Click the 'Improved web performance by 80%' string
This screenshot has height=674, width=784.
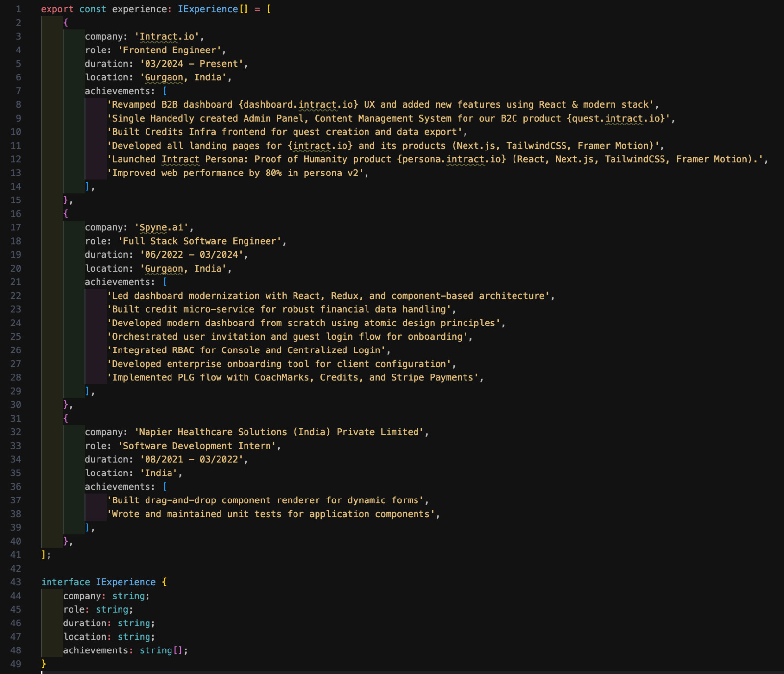(x=237, y=173)
